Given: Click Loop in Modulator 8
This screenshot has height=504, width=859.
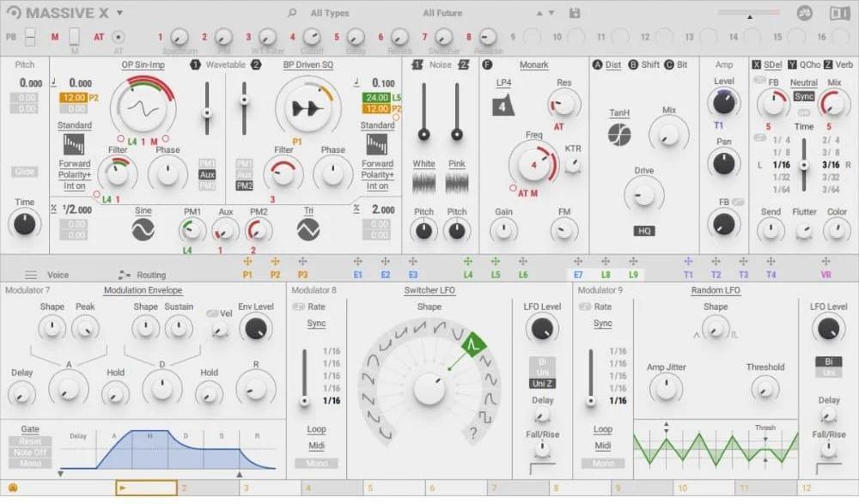Looking at the screenshot, I should 316,429.
